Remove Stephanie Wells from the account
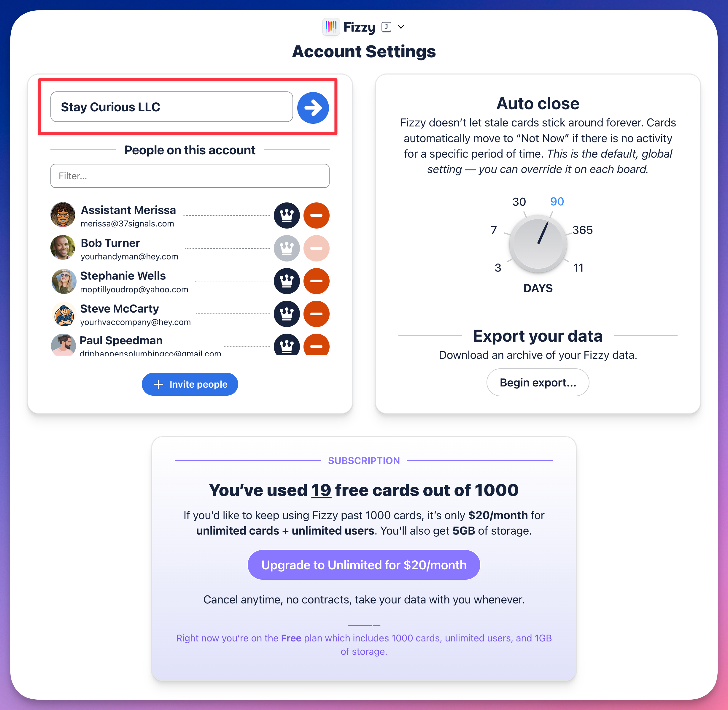 click(316, 281)
